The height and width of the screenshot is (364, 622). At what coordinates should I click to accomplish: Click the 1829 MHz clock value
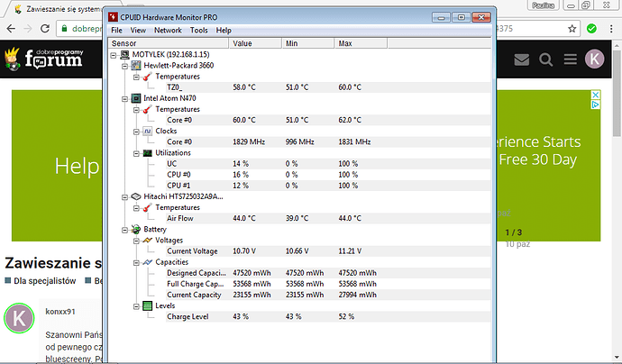click(249, 142)
